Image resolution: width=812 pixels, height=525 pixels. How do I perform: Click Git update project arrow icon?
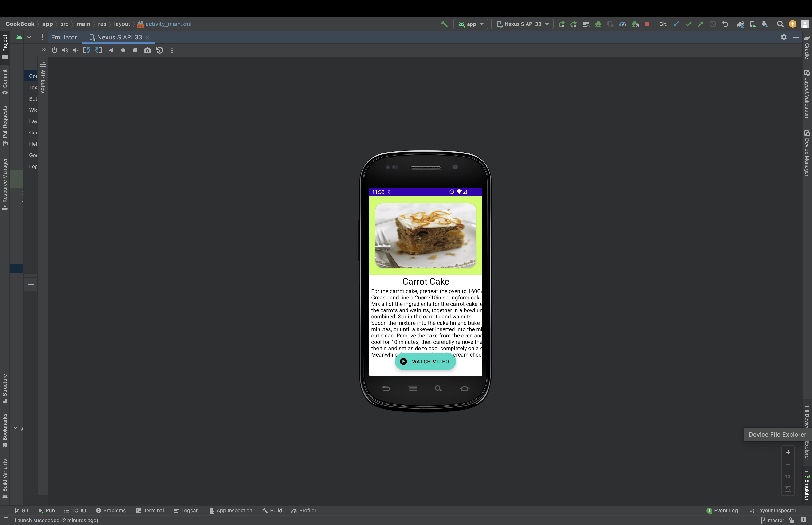(x=676, y=24)
